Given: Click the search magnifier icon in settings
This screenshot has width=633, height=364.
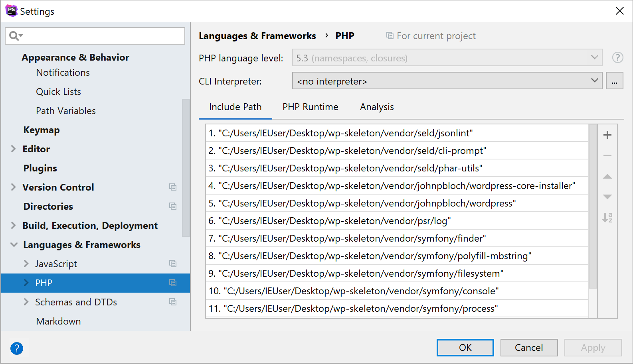Looking at the screenshot, I should [x=15, y=36].
